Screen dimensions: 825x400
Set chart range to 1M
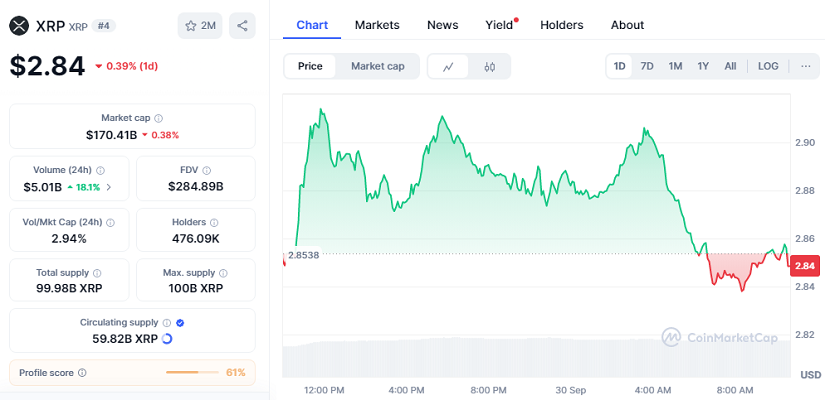click(675, 66)
